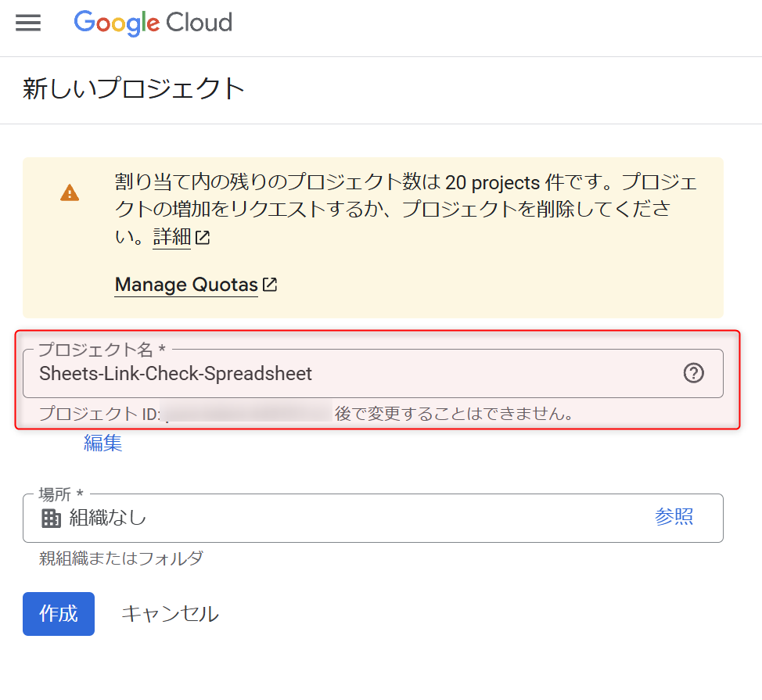Open the external link icon beside 詳細
The width and height of the screenshot is (762, 700).
[x=202, y=237]
